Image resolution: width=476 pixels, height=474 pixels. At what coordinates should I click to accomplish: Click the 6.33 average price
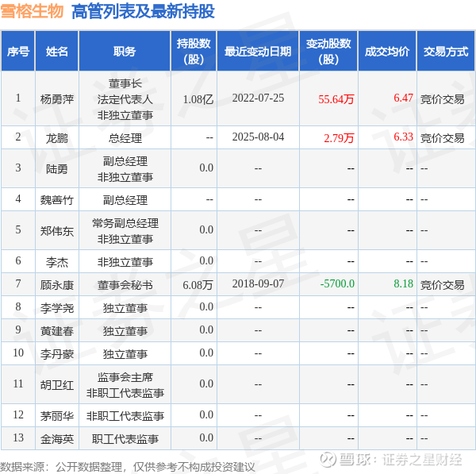tap(404, 137)
